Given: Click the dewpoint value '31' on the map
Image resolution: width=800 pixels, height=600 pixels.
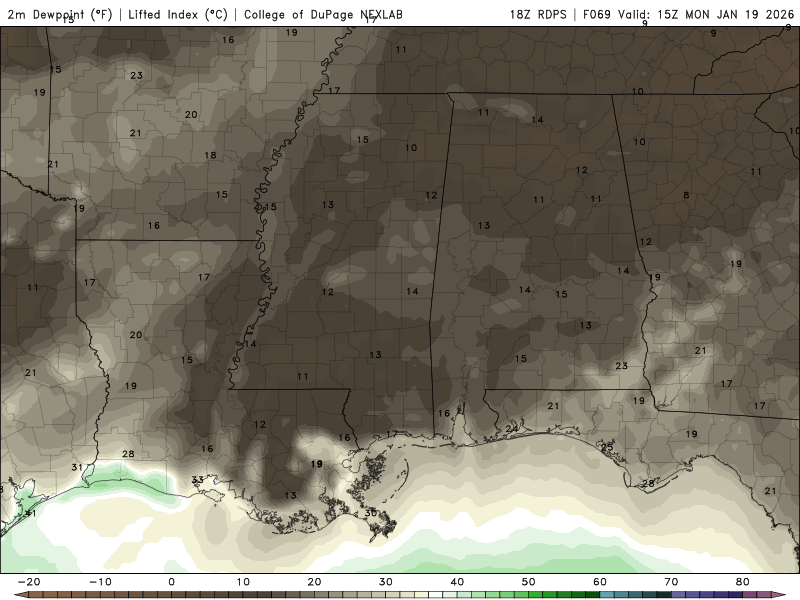Looking at the screenshot, I should point(77,467).
